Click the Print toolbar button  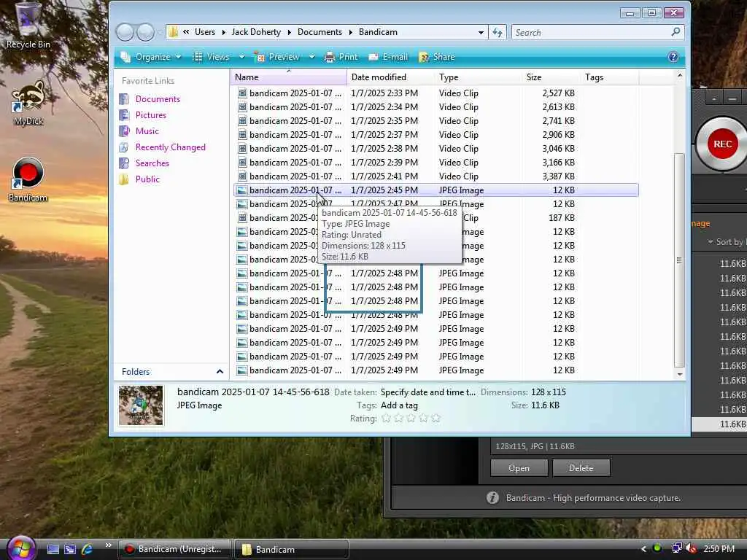click(x=341, y=57)
